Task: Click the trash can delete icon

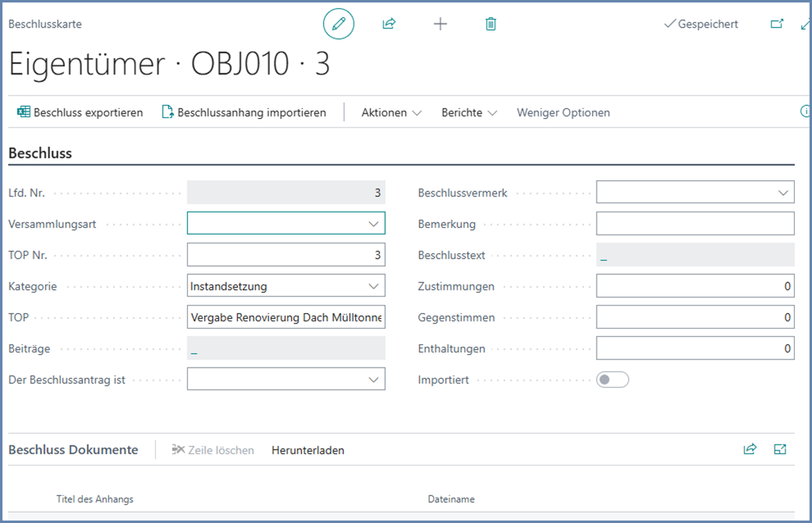Action: (490, 24)
